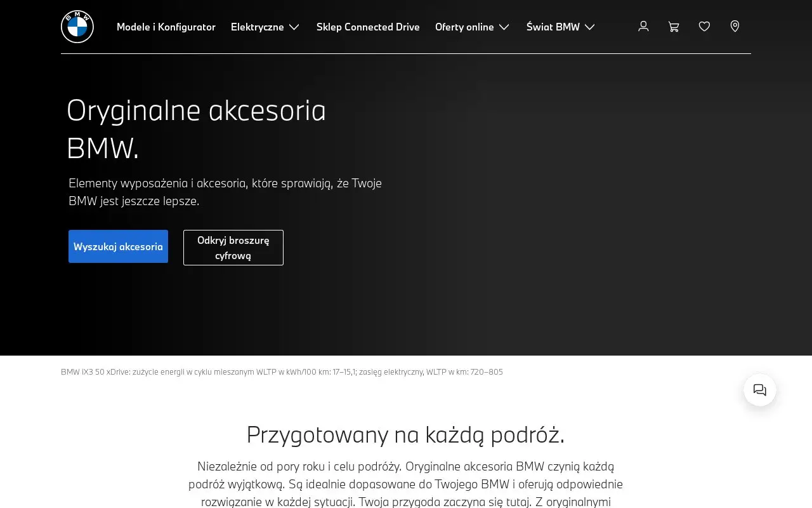Viewport: 812px width, 508px height.
Task: Click the Wyszukaj akcesoria button
Action: (118, 246)
